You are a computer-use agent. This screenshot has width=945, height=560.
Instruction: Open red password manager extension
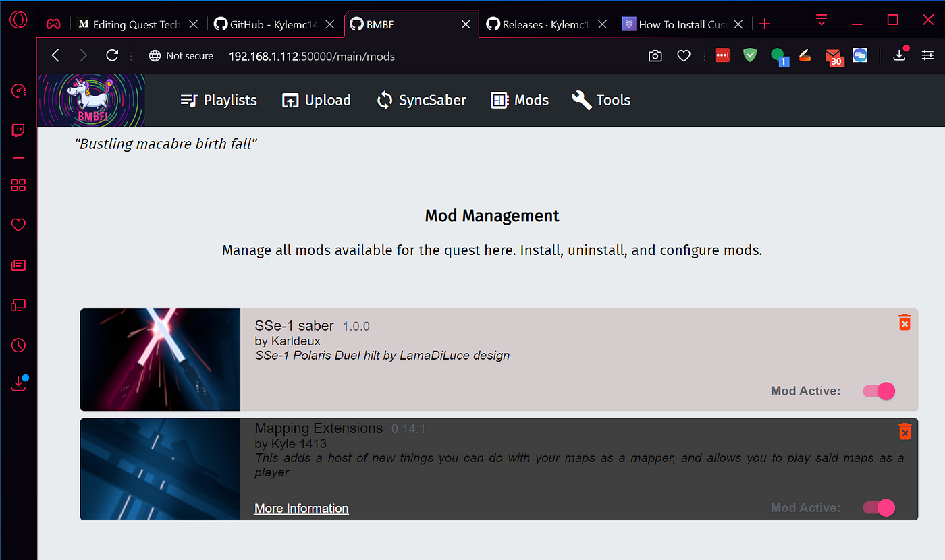click(722, 56)
